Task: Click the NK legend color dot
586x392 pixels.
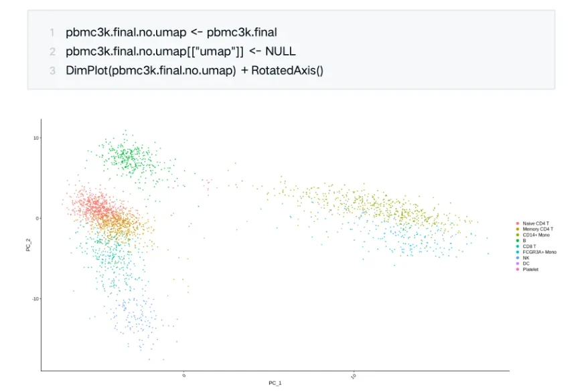Action: coord(518,258)
